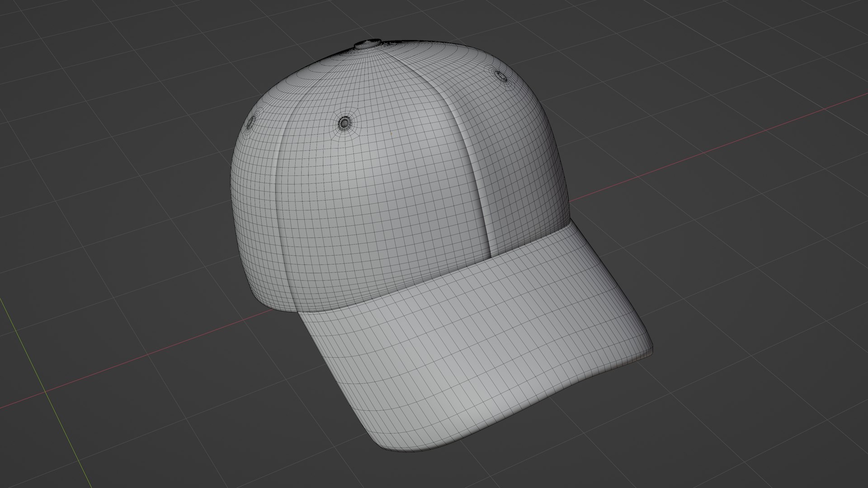Viewport: 868px width, 488px height.
Task: Click the eyelet on the cap's far left edge
Action: [x=250, y=122]
